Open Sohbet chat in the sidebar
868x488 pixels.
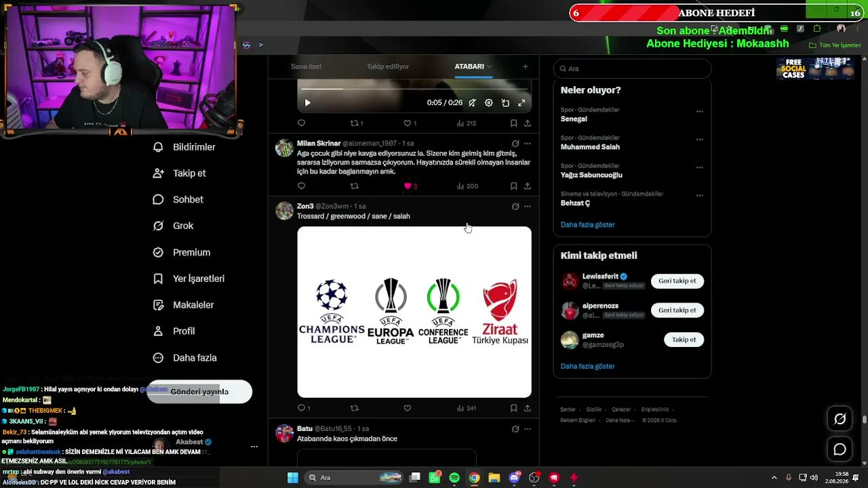click(178, 200)
